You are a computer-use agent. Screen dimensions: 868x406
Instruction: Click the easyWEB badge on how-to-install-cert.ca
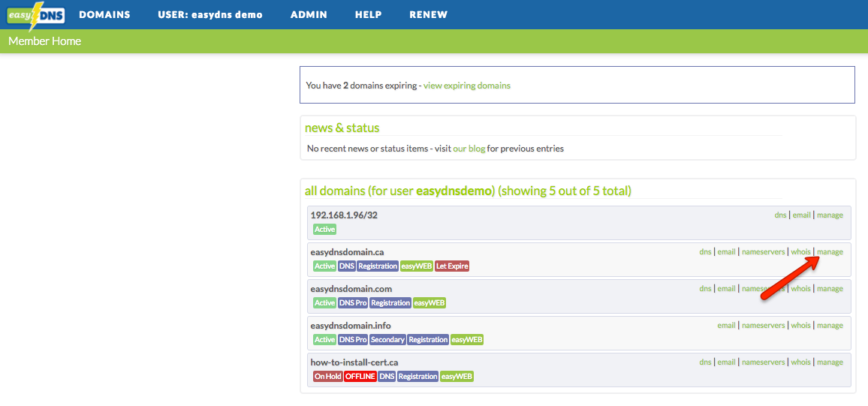pos(457,376)
